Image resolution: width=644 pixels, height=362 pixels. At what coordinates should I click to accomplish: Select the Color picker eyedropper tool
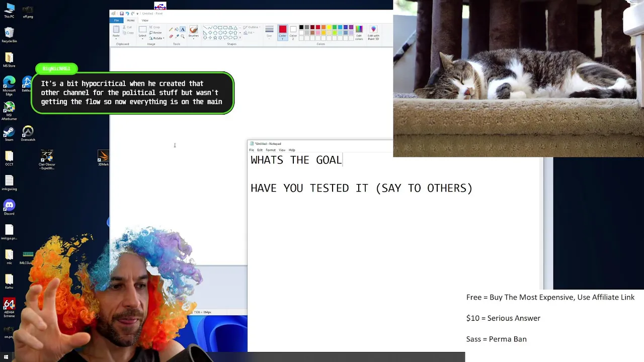(x=177, y=36)
